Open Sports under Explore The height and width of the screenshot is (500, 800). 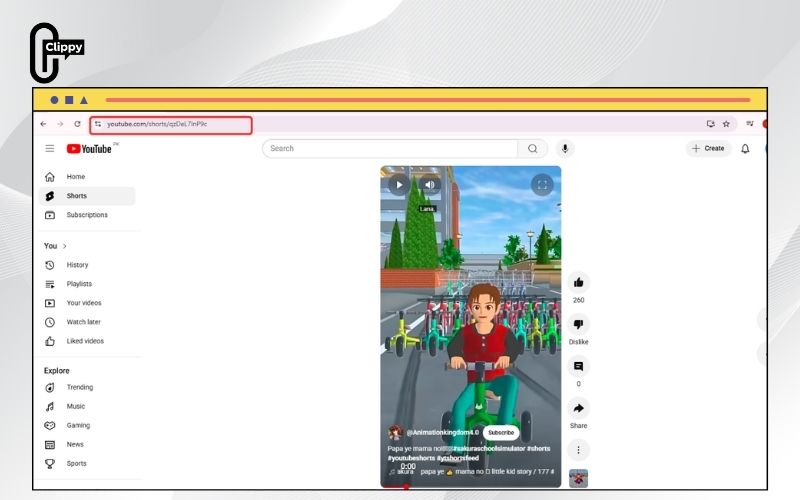87,463
